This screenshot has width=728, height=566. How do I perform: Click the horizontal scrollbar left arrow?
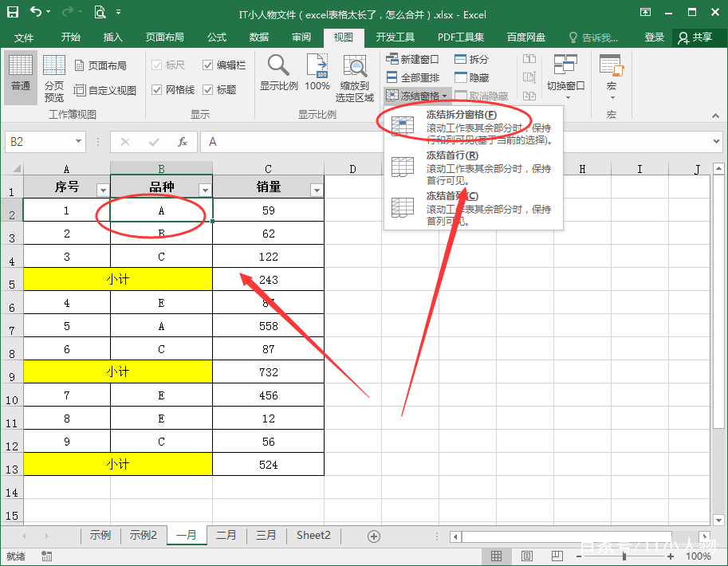[455, 537]
